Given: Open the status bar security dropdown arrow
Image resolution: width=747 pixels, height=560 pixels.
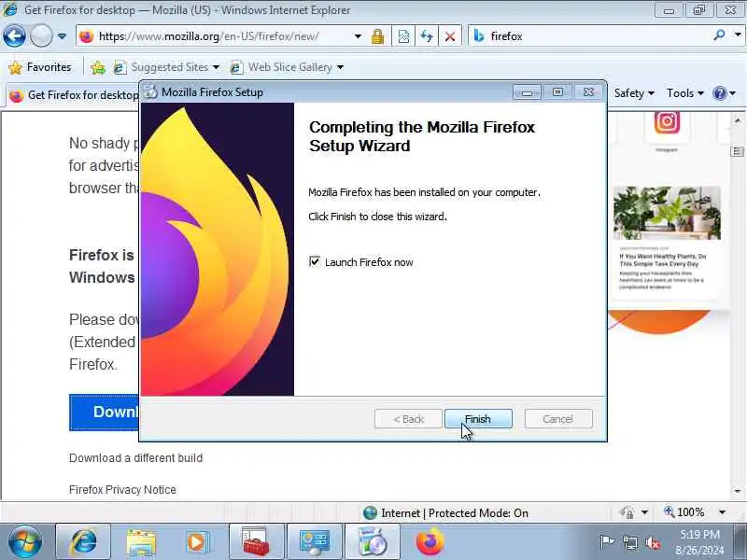Looking at the screenshot, I should pos(644,512).
